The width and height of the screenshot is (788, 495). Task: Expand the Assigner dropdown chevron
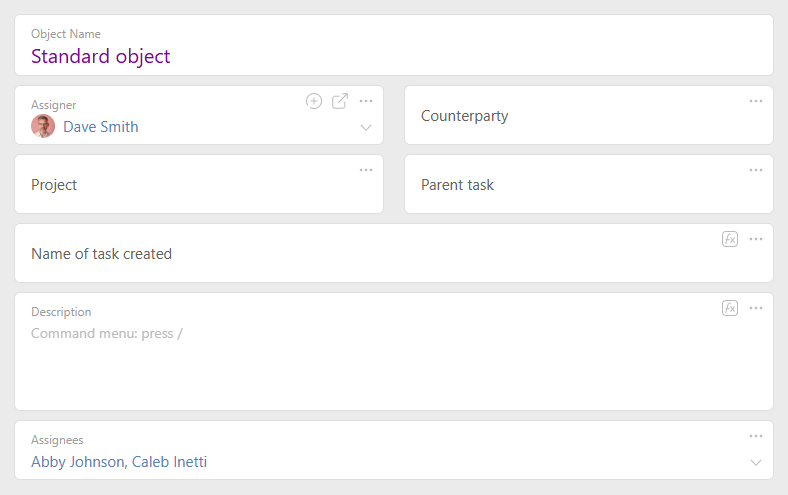pos(366,127)
